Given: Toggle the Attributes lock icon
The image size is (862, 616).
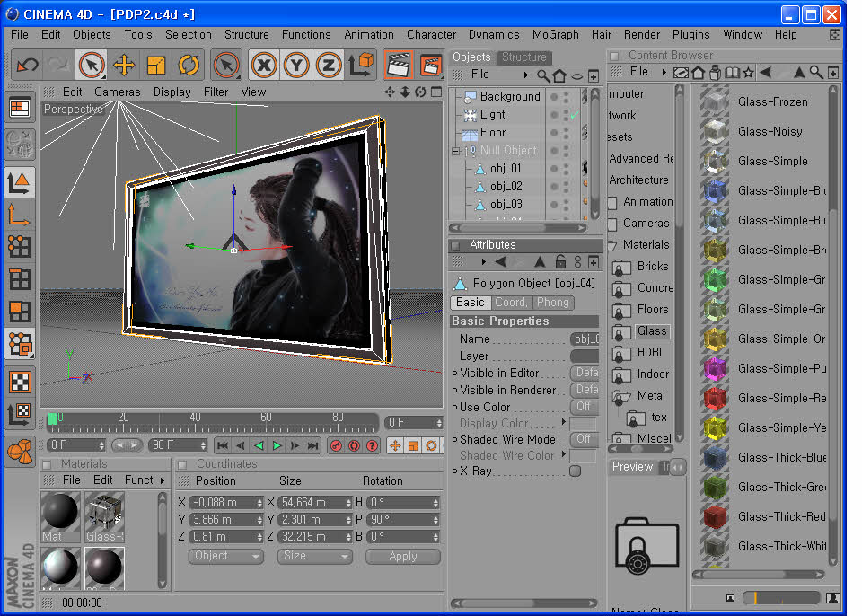Looking at the screenshot, I should click(x=560, y=262).
